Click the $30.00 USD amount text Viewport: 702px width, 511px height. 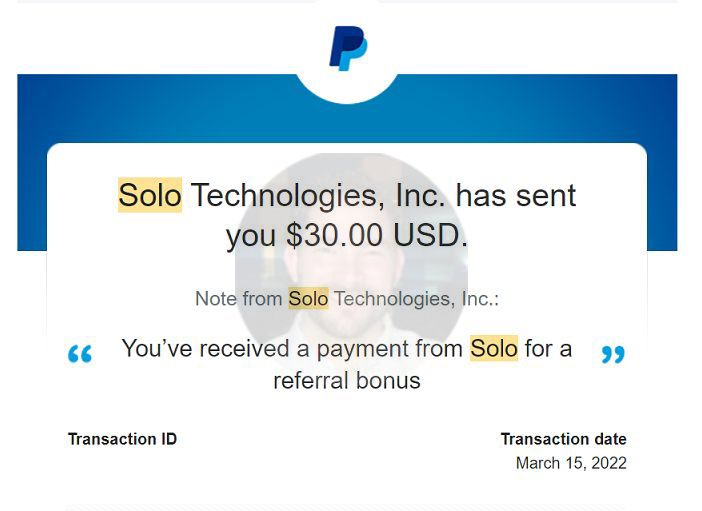click(377, 235)
